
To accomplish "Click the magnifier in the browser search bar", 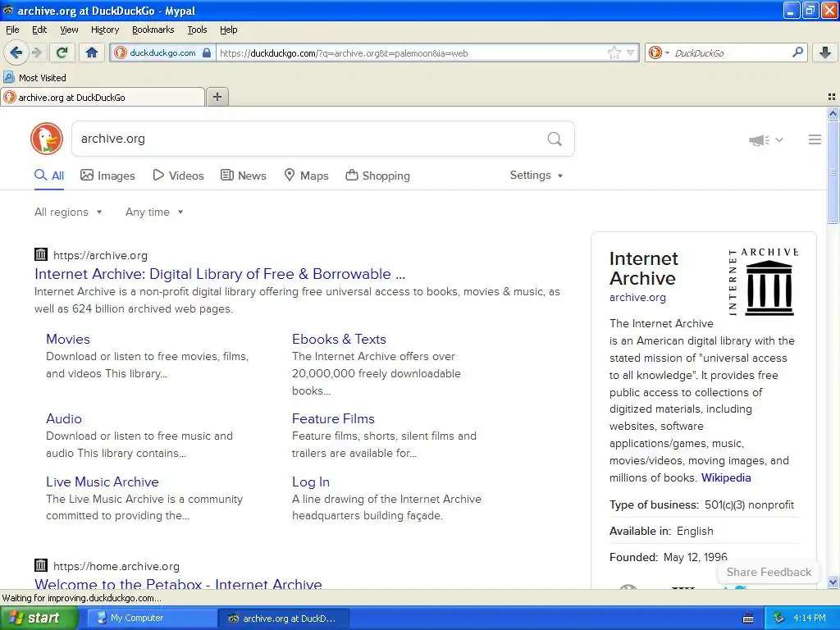I will (797, 52).
